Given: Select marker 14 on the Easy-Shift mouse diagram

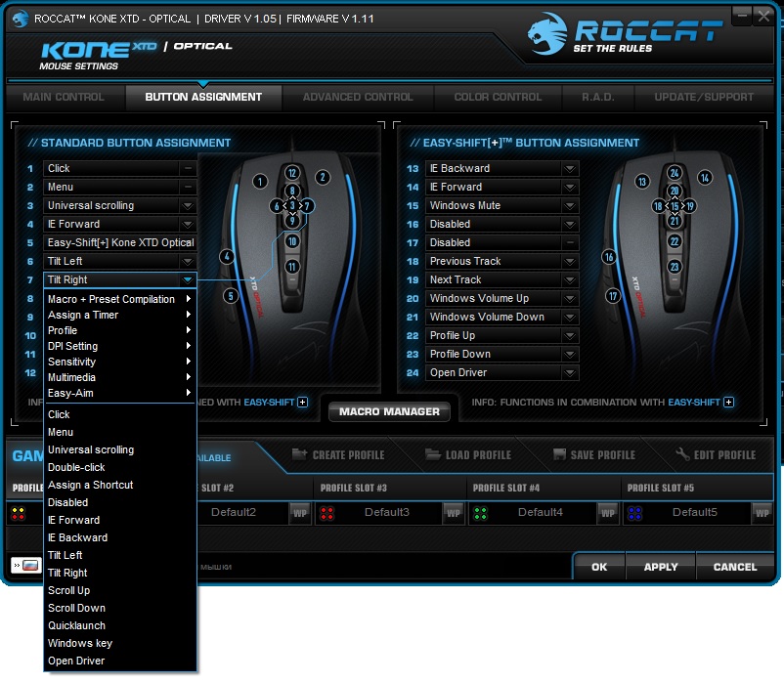Looking at the screenshot, I should pos(705,178).
